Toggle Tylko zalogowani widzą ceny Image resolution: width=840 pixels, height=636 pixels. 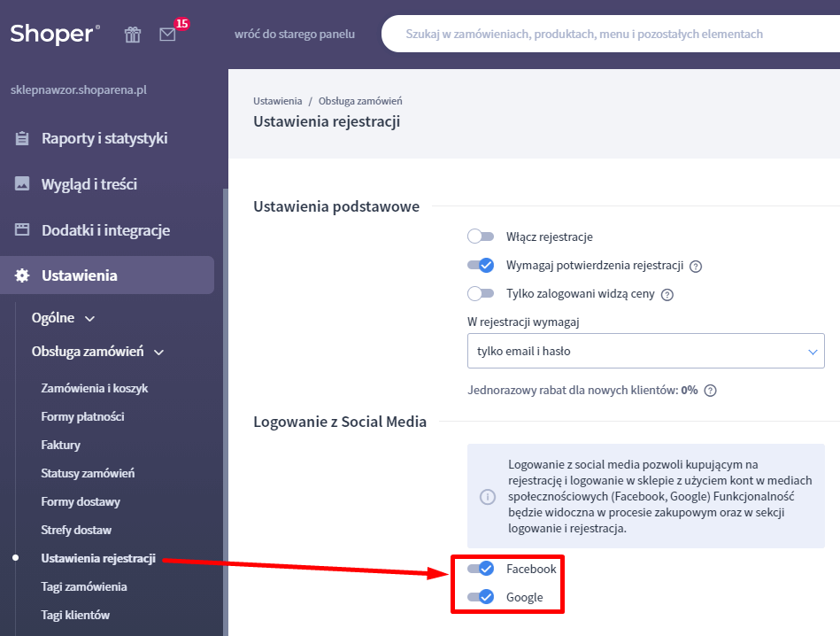[481, 293]
